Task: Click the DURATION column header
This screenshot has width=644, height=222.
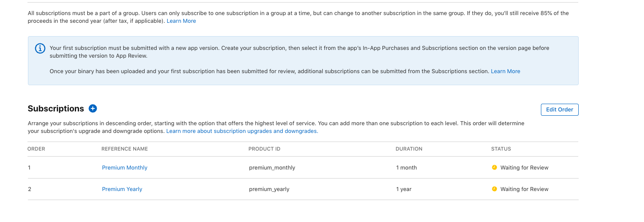Action: tap(409, 149)
